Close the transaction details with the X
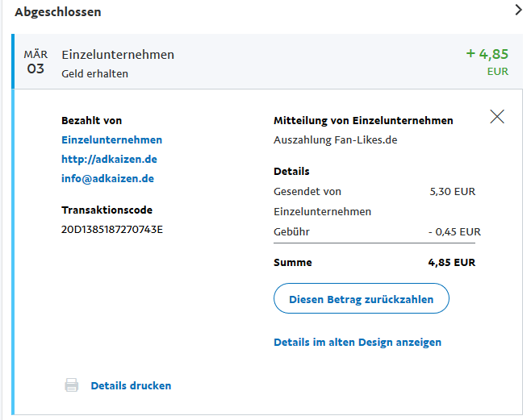531x420 pixels. tap(497, 117)
